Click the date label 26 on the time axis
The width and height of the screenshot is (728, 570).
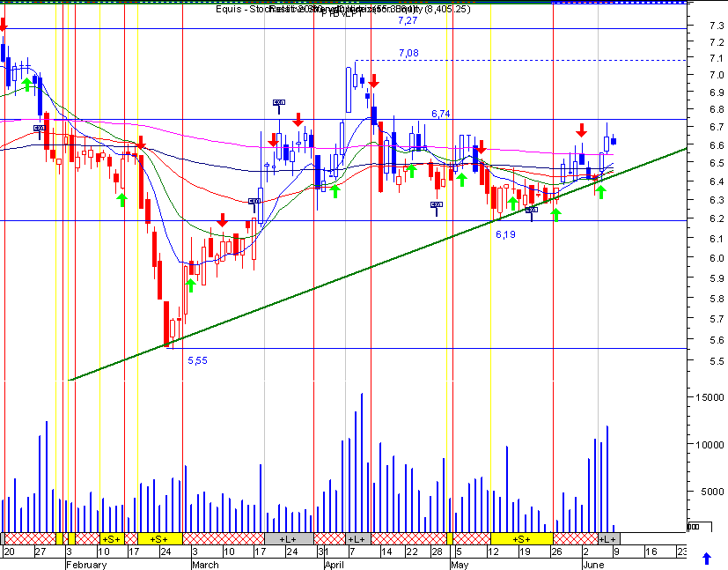556,551
